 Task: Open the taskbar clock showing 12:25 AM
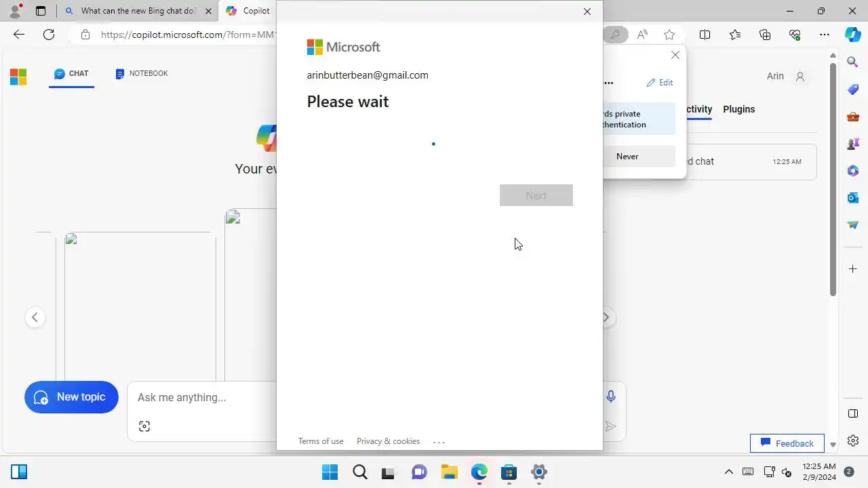[x=819, y=472]
